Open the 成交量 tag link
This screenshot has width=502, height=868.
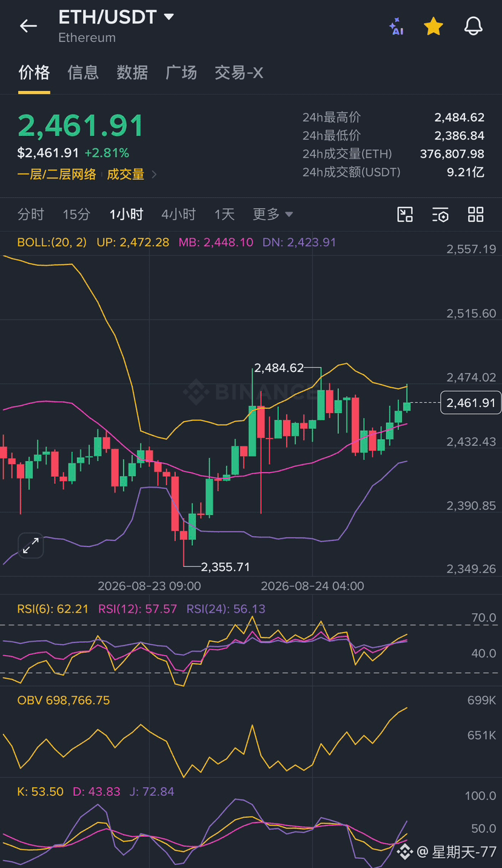[x=125, y=175]
